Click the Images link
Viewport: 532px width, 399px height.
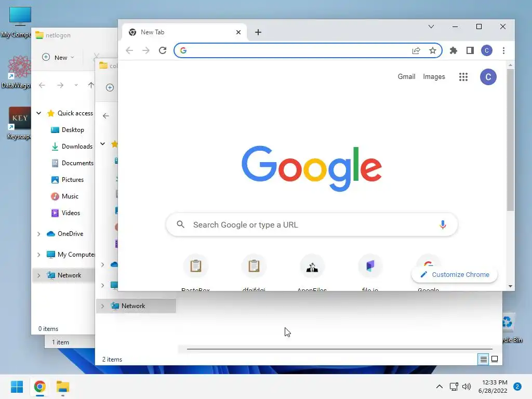[x=434, y=77]
